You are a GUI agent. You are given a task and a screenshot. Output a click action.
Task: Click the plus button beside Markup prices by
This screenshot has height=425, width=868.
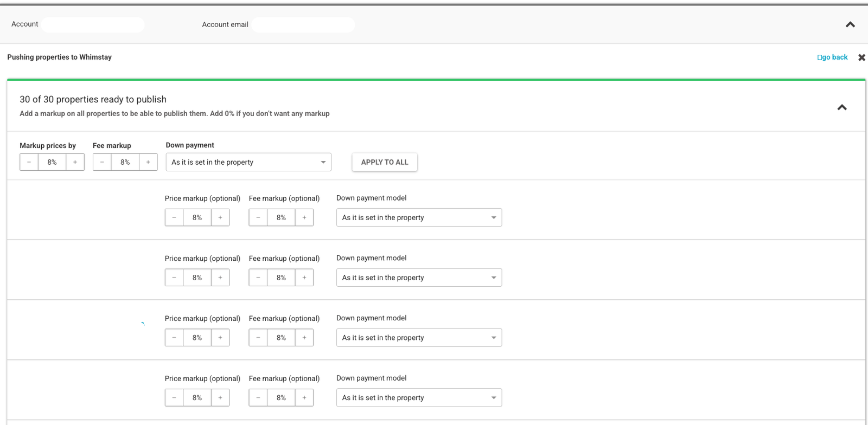tap(75, 162)
